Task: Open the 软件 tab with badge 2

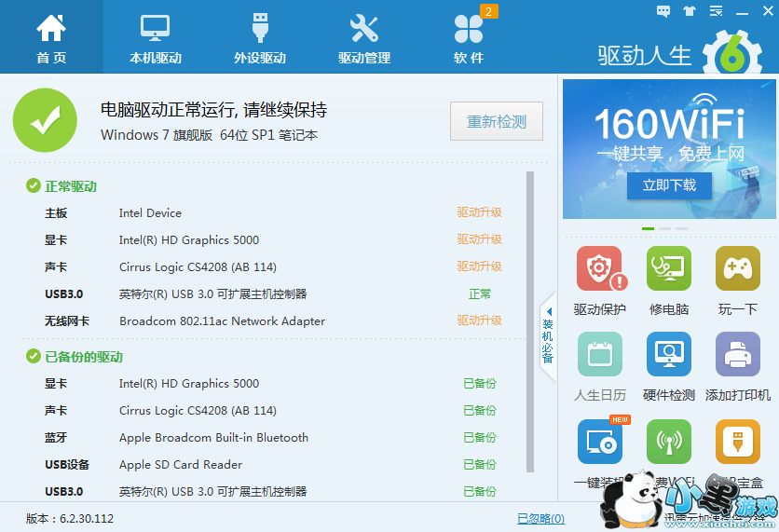Action: (469, 37)
